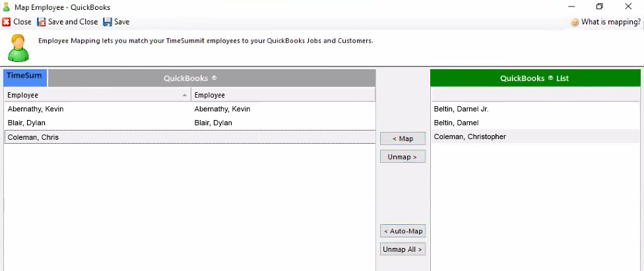This screenshot has height=271, width=644.
Task: Select Beltin, Darnel Jr. in QuickBooks List
Action: 536,109
